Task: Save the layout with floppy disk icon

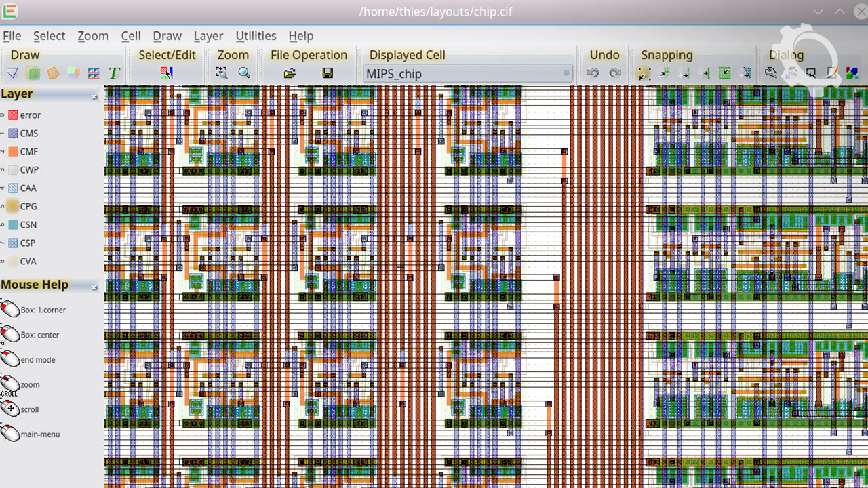Action: point(328,73)
